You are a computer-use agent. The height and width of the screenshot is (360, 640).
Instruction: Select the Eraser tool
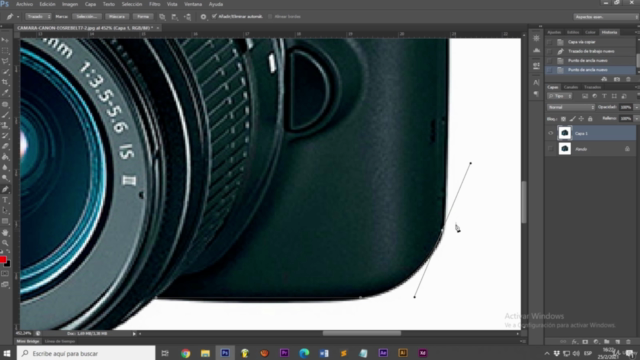(5, 147)
